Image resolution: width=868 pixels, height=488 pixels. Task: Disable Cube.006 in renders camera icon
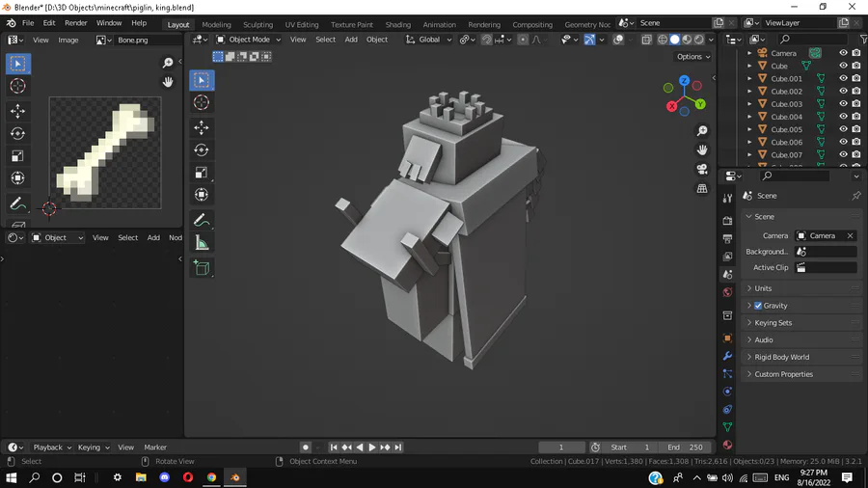point(856,142)
